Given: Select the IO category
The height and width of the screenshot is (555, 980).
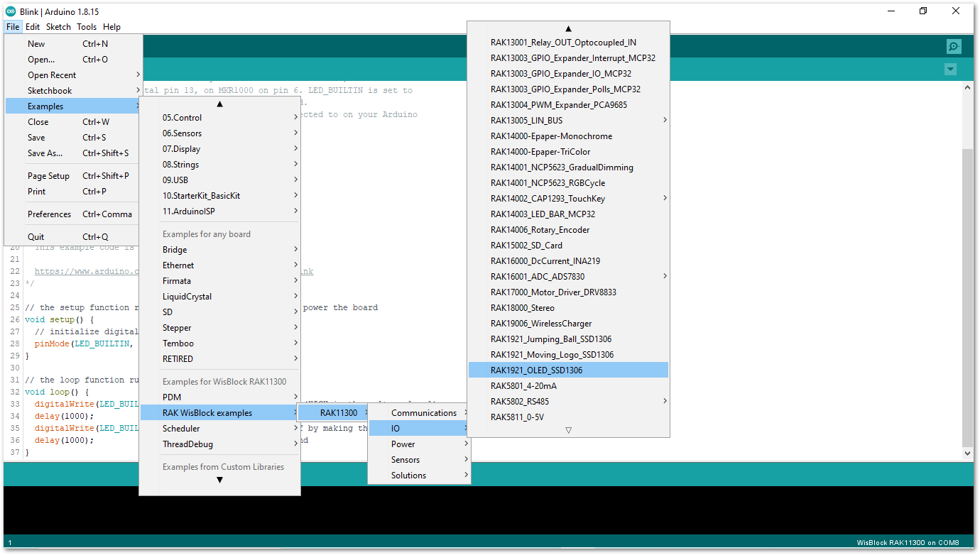Looking at the screenshot, I should 419,429.
